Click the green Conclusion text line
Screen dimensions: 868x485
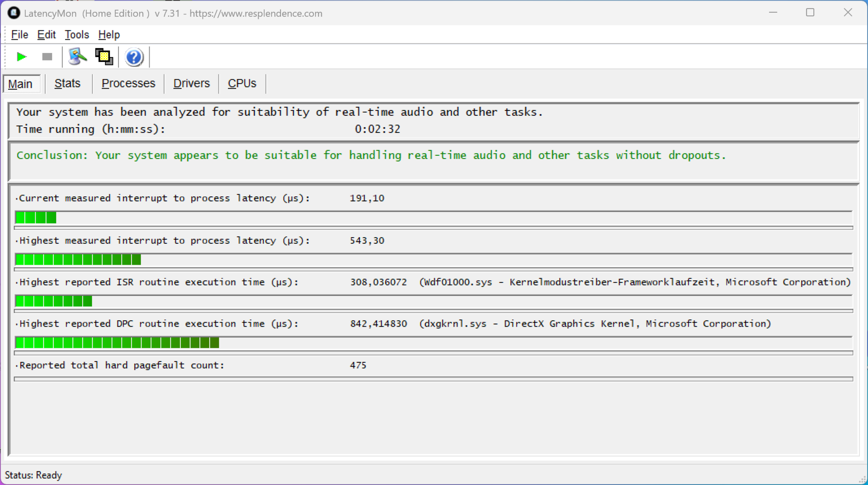pos(371,156)
